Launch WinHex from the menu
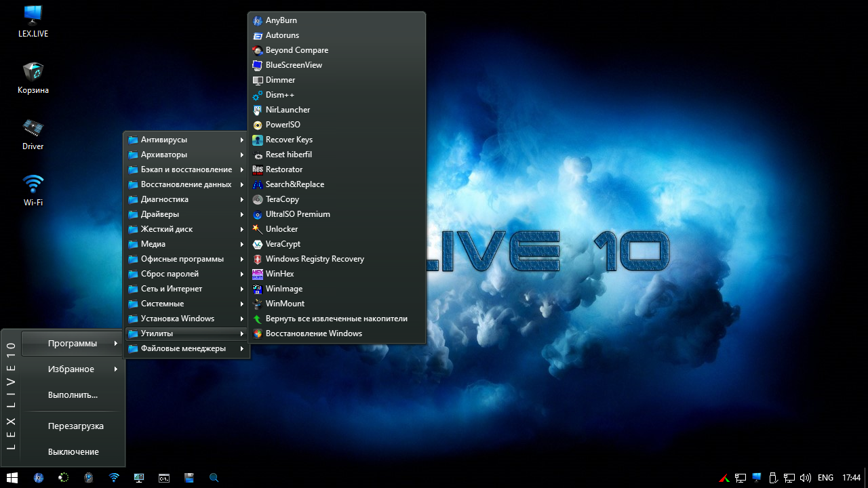This screenshot has height=488, width=868. (x=279, y=274)
